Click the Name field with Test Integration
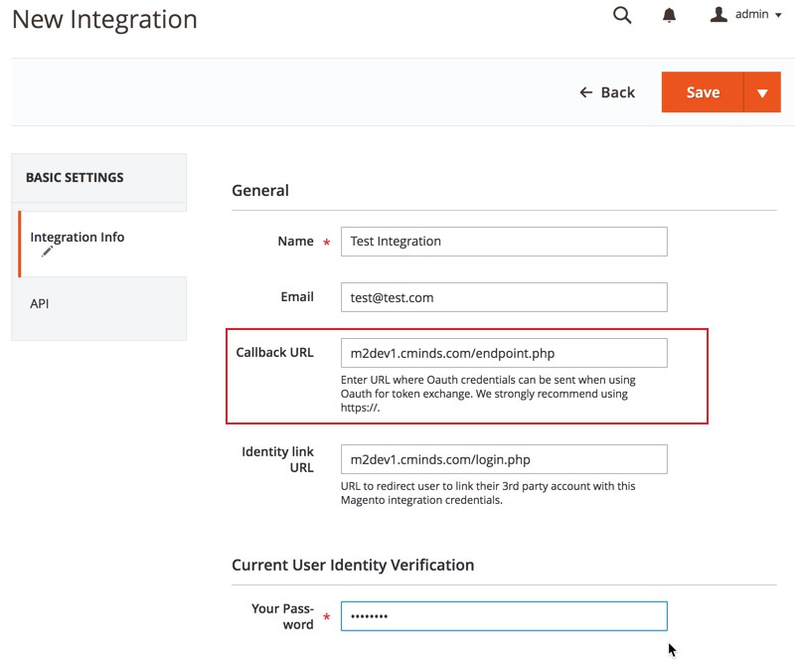The width and height of the screenshot is (803, 672). pyautogui.click(x=504, y=242)
